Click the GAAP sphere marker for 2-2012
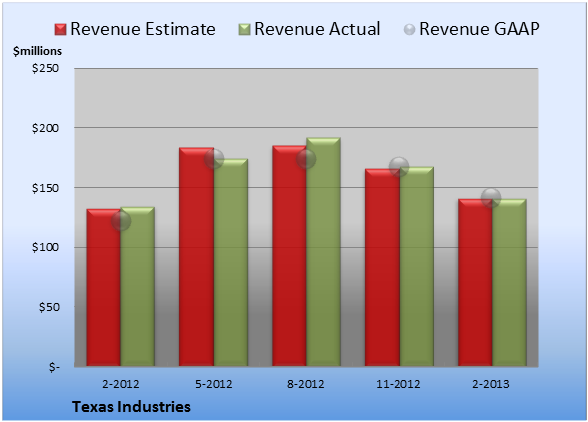This screenshot has height=422, width=588. click(x=121, y=221)
